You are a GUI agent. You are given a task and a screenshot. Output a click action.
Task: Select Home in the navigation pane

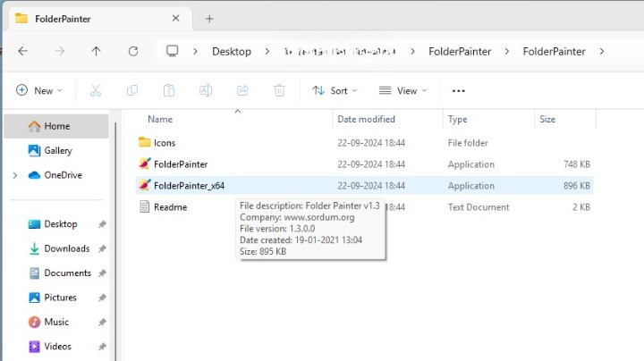[56, 126]
